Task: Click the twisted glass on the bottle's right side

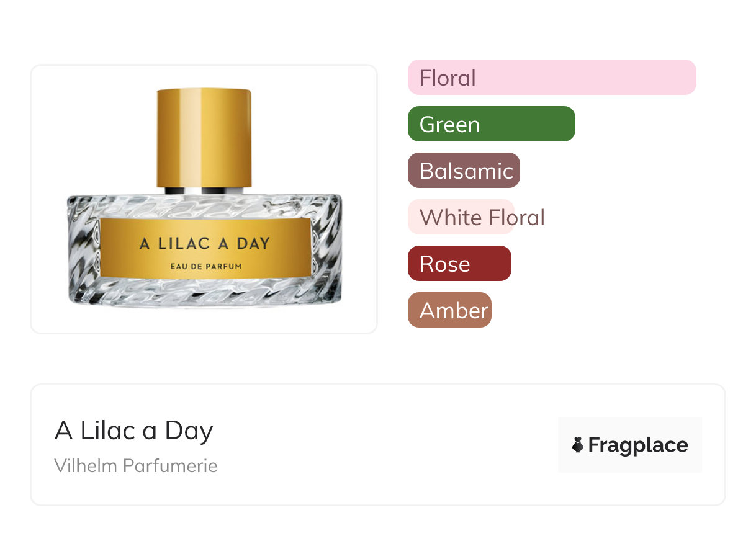Action: tap(326, 248)
